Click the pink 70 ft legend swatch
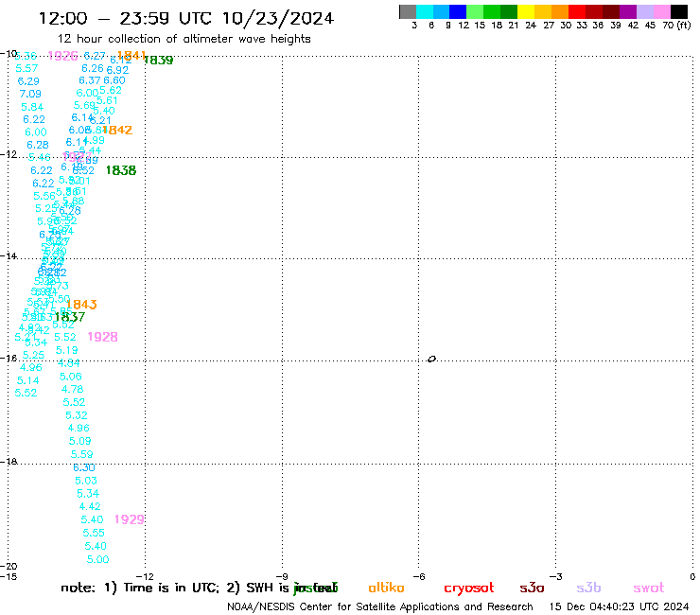The height and width of the screenshot is (615, 700). [x=661, y=11]
